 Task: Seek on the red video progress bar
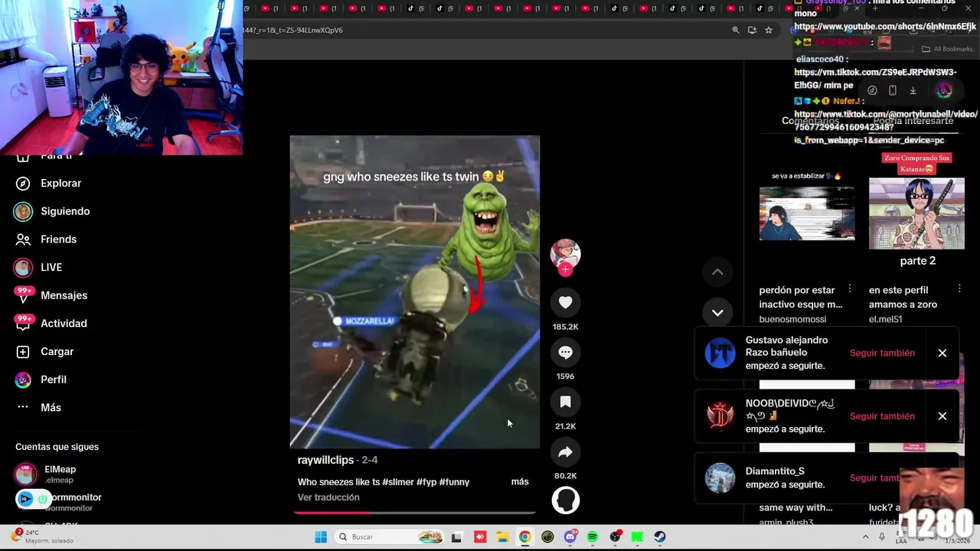point(414,512)
